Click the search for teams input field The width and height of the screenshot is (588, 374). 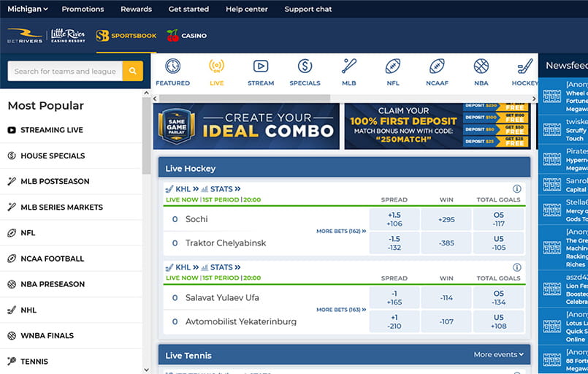[65, 71]
